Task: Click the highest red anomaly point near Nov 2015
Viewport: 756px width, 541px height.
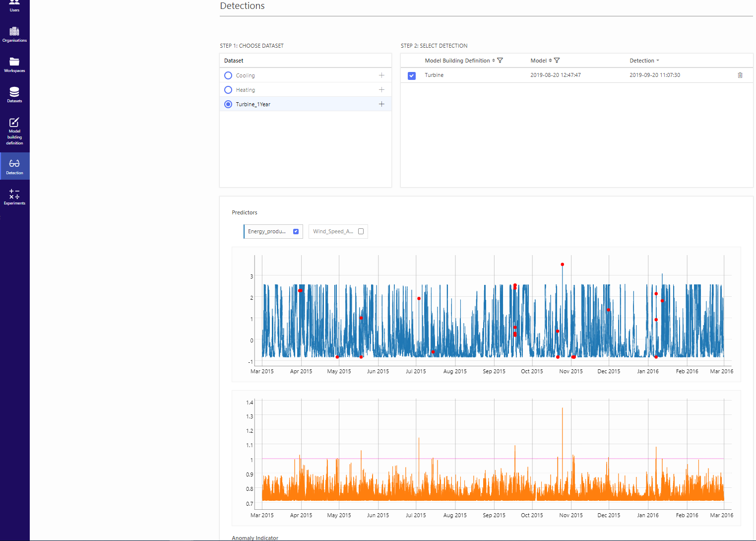Action: (562, 265)
